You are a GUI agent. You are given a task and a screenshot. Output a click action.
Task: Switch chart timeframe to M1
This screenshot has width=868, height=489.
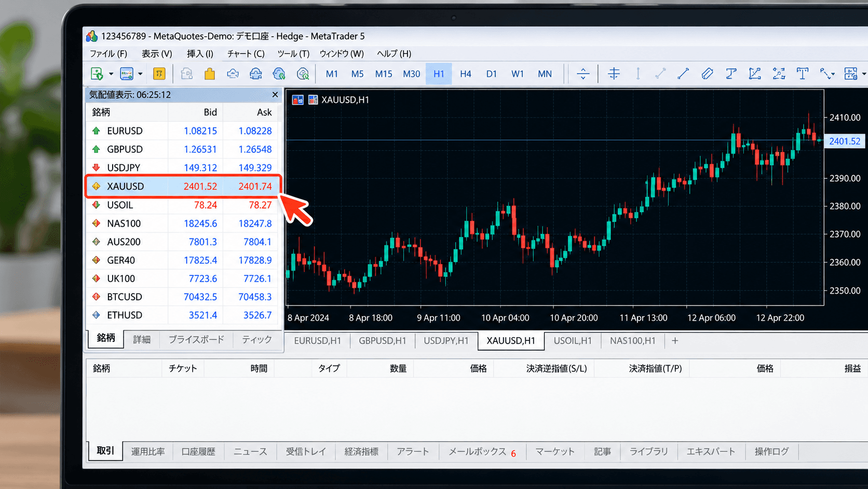(332, 74)
